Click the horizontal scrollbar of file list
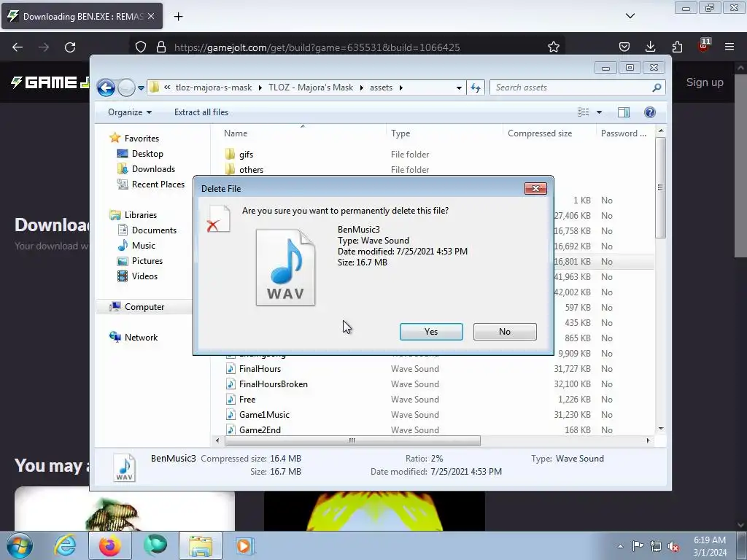The width and height of the screenshot is (747, 560). click(352, 440)
